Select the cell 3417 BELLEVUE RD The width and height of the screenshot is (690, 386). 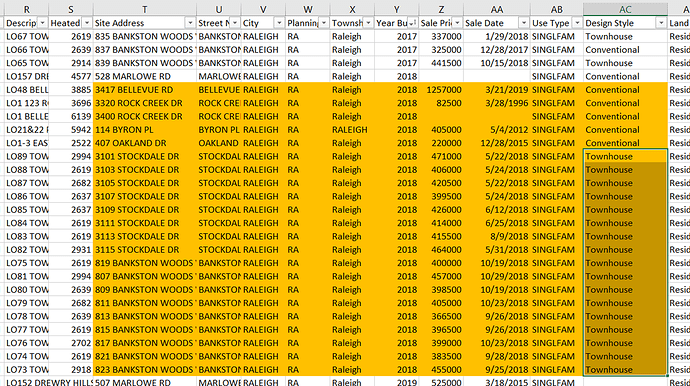(145, 90)
